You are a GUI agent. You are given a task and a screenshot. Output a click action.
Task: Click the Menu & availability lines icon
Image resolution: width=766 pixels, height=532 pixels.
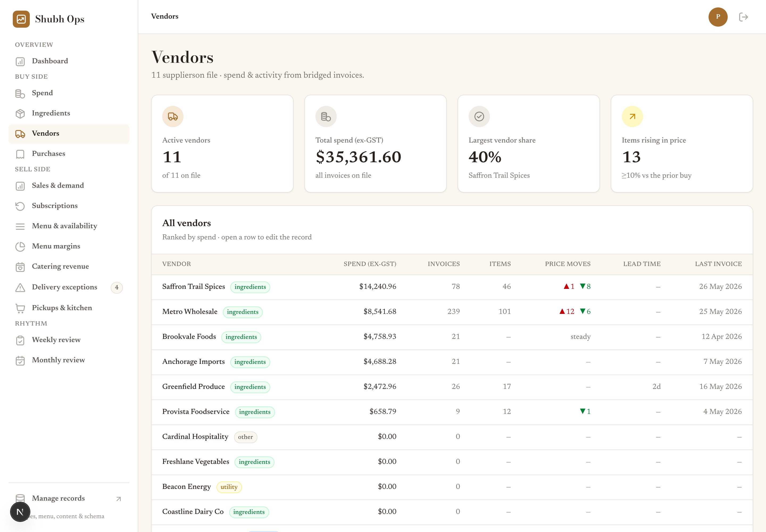point(20,226)
